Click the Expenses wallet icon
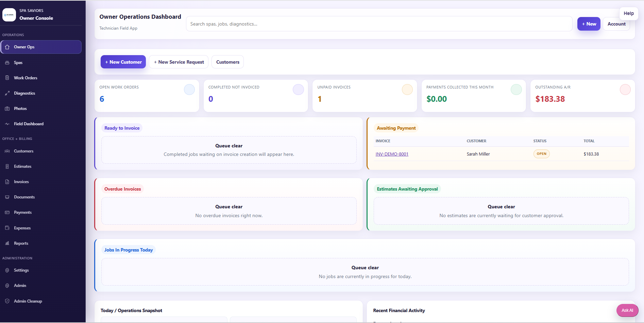This screenshot has width=644, height=323. [7, 228]
